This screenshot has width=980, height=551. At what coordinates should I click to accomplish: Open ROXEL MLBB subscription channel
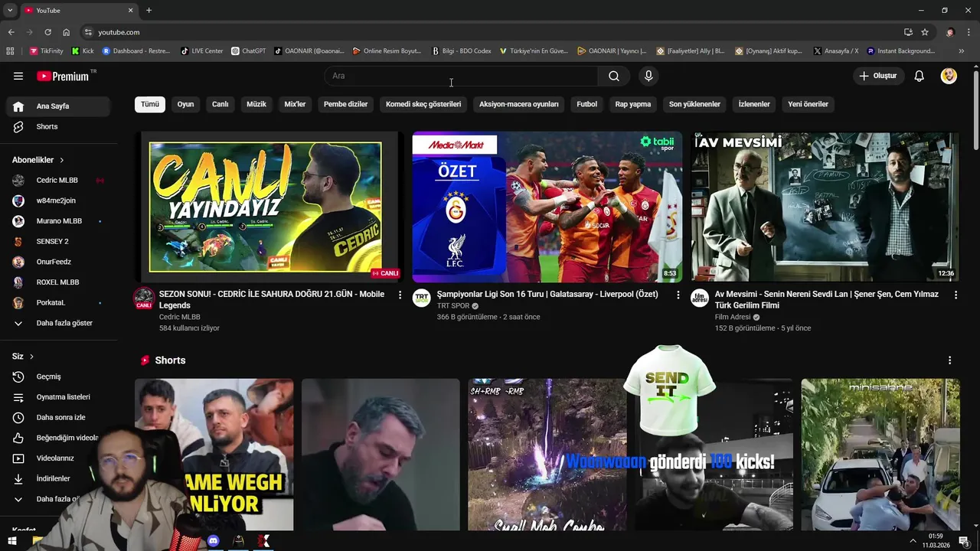pos(58,282)
